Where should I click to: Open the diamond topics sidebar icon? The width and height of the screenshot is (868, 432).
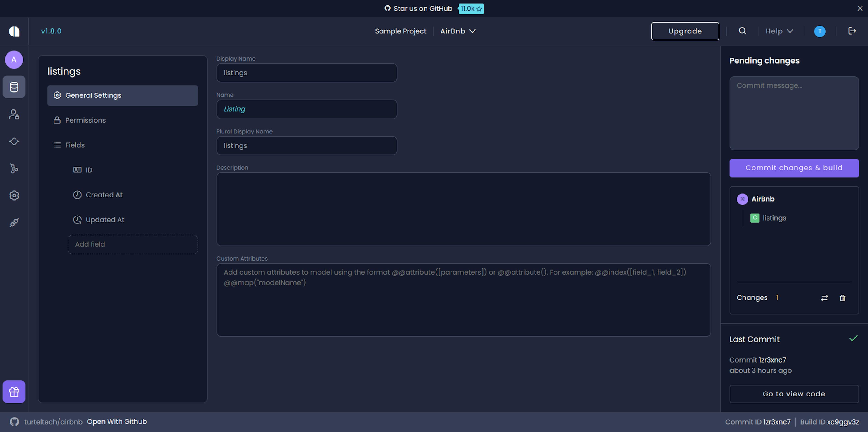(14, 141)
